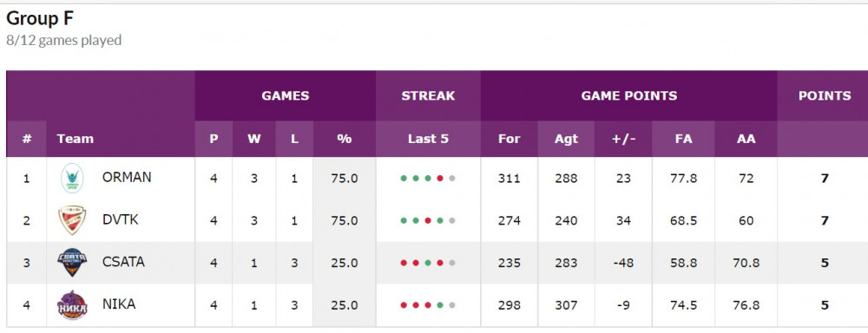Click the CSATA team logo
Image resolution: width=868 pixels, height=333 pixels.
pyautogui.click(x=72, y=262)
